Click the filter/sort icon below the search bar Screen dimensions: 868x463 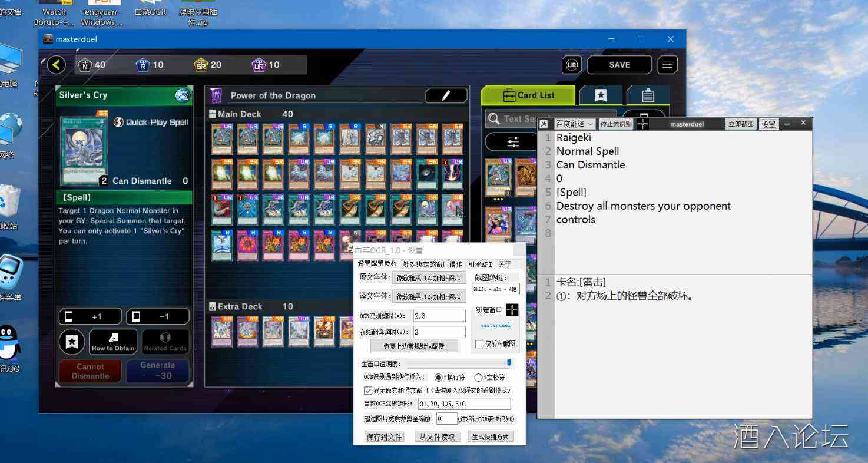[x=512, y=141]
